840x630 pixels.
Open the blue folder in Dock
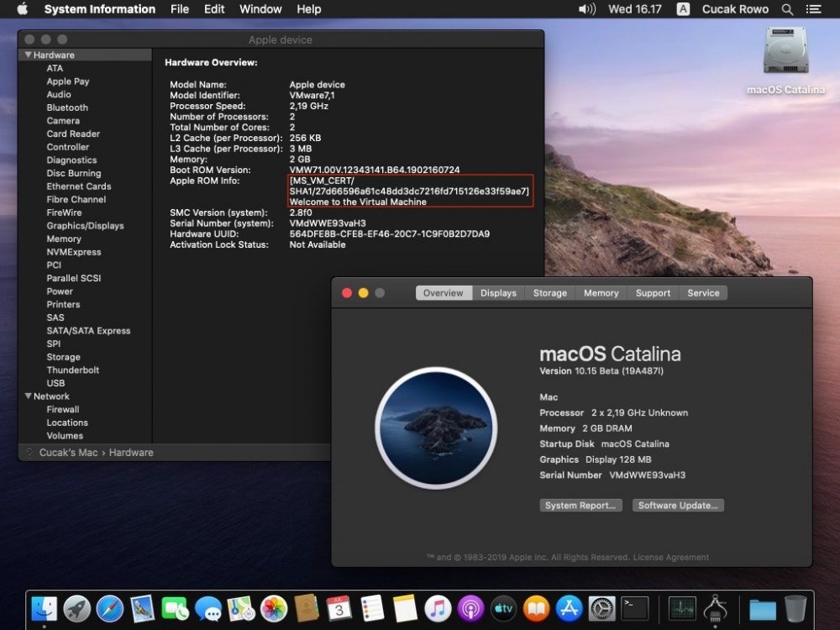pos(763,610)
